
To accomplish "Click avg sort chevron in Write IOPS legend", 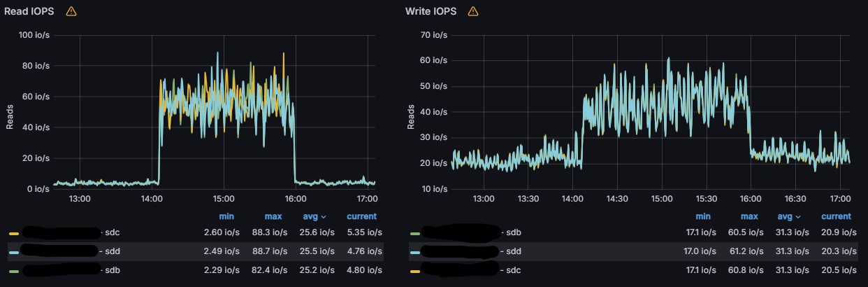I will (799, 217).
